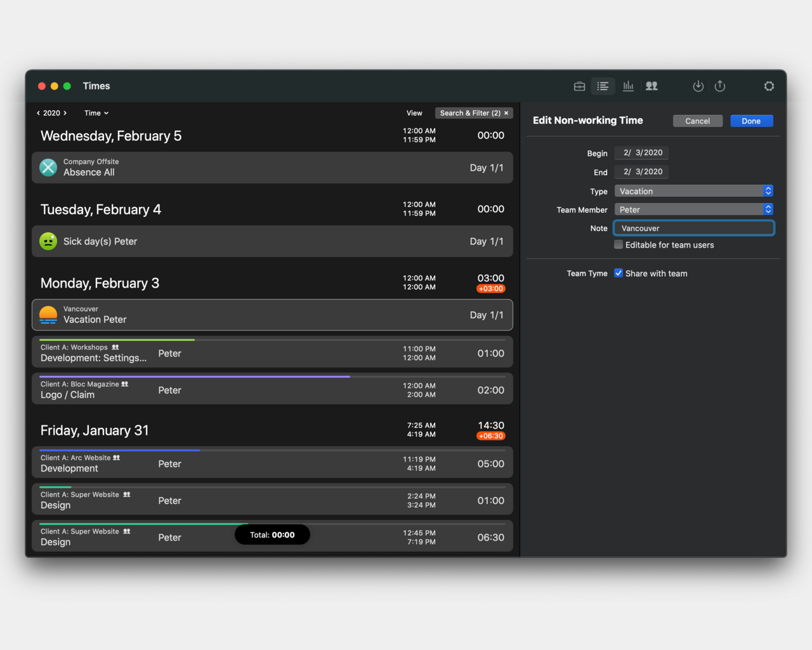Open the Type dropdown showing Vacation
The width and height of the screenshot is (812, 650).
[694, 191]
